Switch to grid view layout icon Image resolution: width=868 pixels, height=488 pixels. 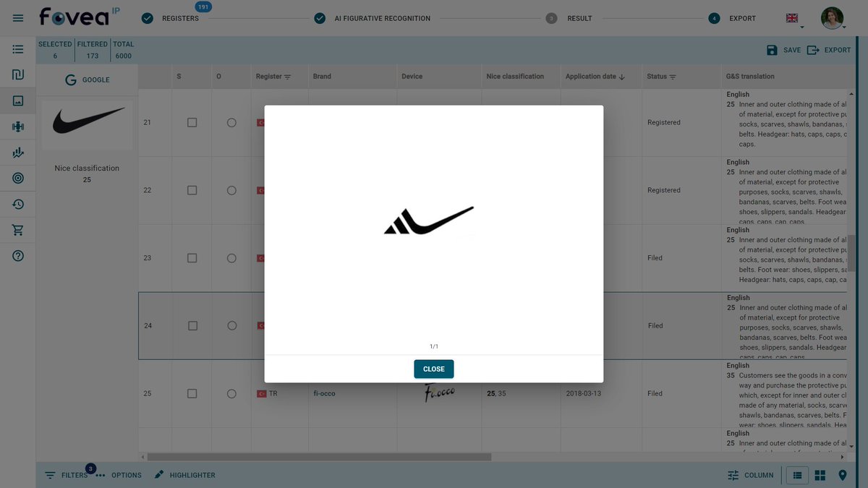coord(820,475)
